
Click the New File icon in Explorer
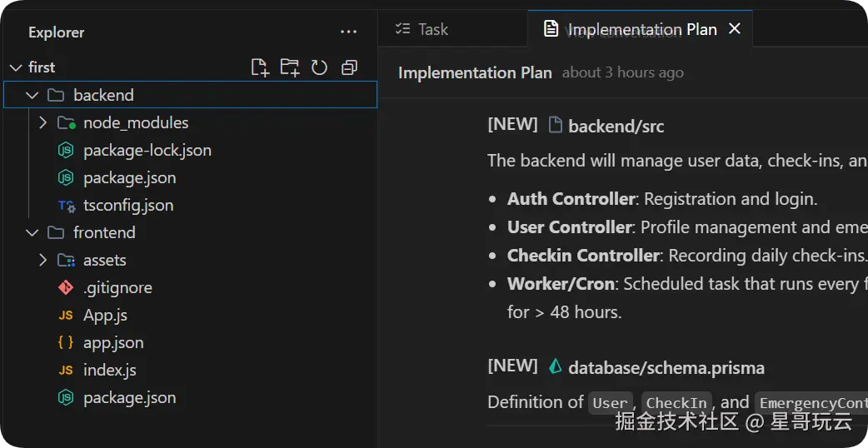(x=260, y=67)
